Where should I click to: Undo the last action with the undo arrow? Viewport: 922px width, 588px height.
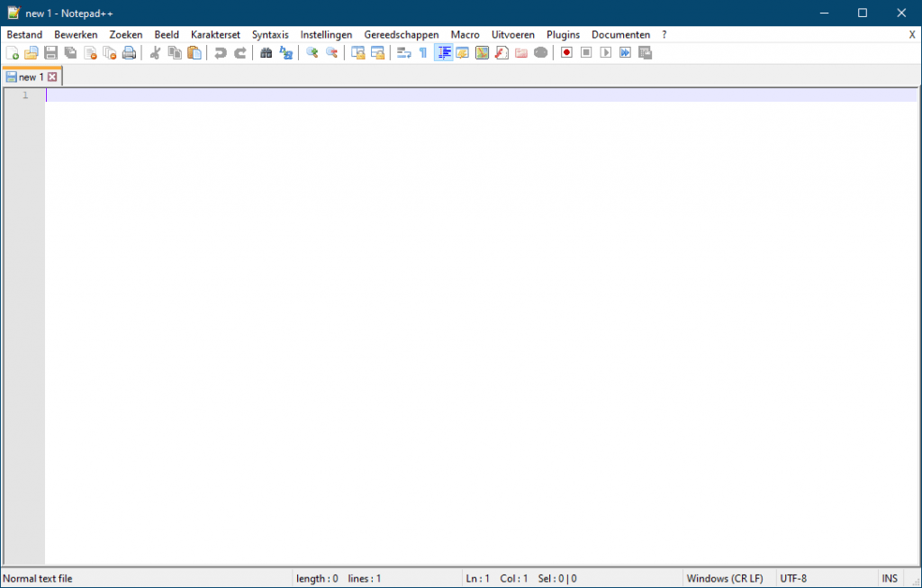220,52
